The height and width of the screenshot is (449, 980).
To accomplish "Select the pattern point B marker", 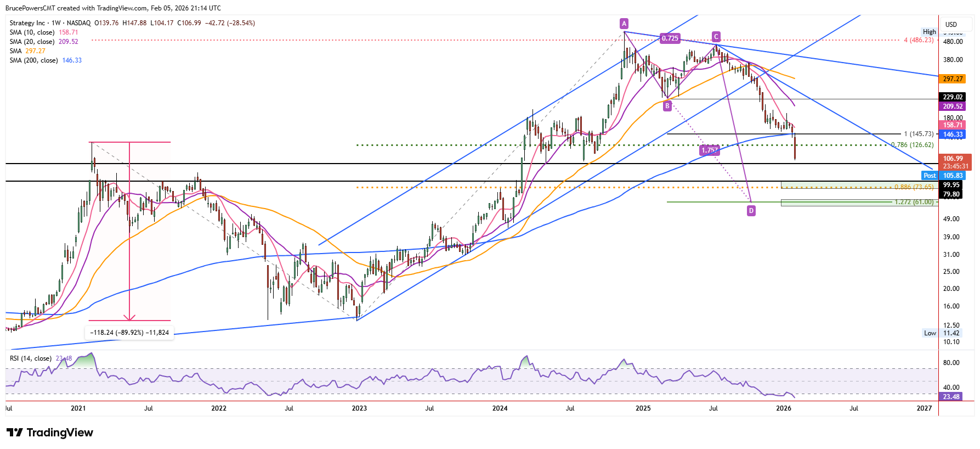I will 667,106.
